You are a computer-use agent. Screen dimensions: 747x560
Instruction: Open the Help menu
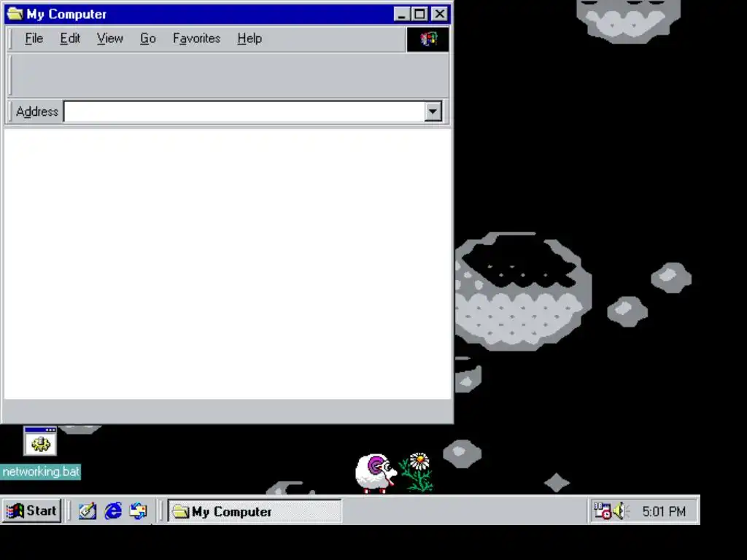[249, 39]
